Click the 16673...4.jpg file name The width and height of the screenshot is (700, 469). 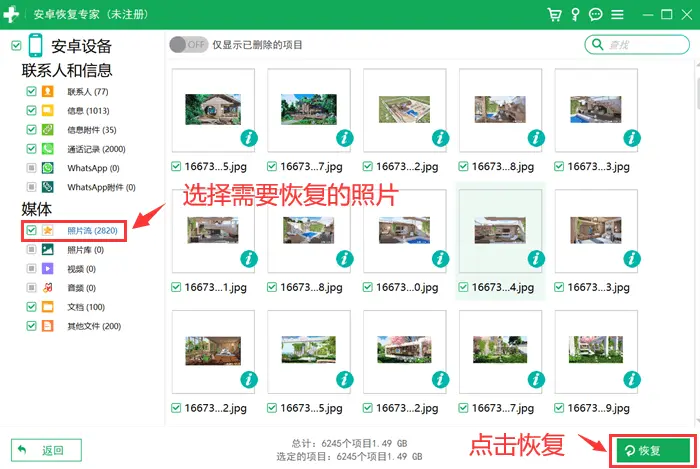click(x=503, y=287)
